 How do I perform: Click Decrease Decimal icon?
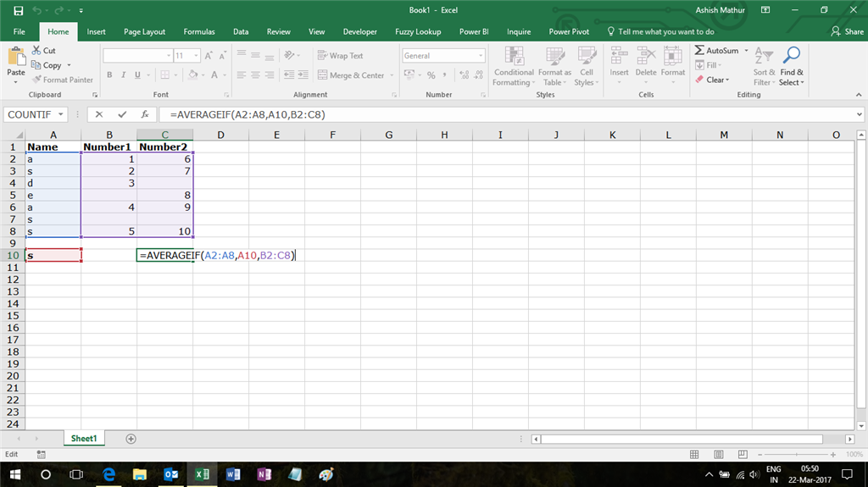479,75
